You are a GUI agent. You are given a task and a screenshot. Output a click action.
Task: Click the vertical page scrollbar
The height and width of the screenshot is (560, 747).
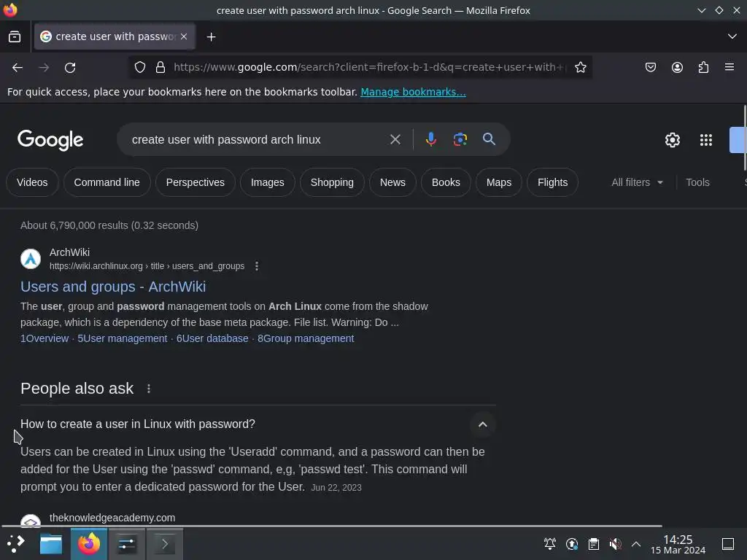745,138
